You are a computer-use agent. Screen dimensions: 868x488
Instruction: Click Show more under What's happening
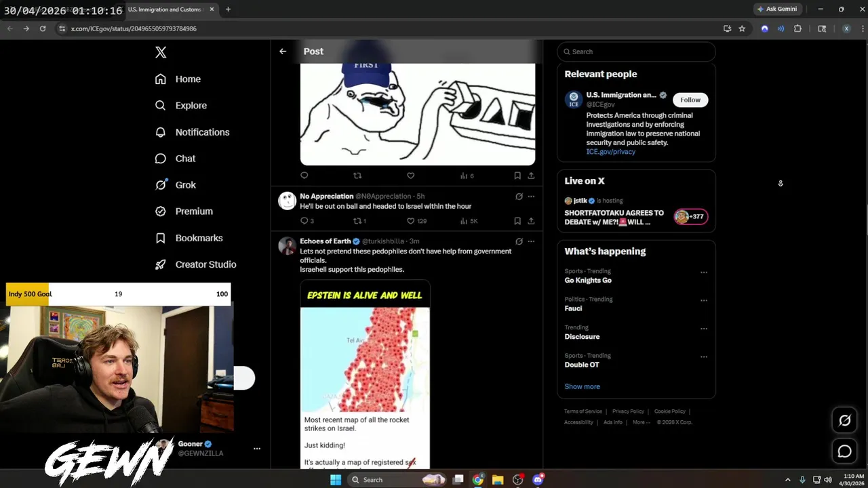[582, 386]
